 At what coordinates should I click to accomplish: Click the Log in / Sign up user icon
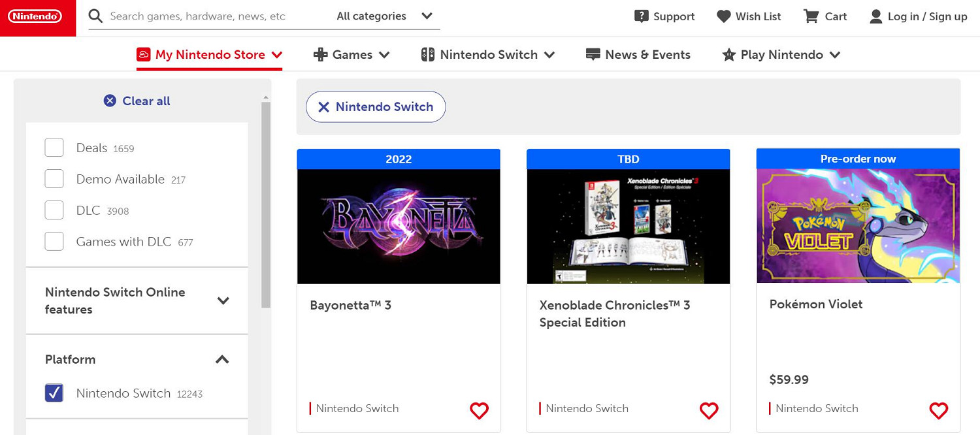[x=875, y=17]
